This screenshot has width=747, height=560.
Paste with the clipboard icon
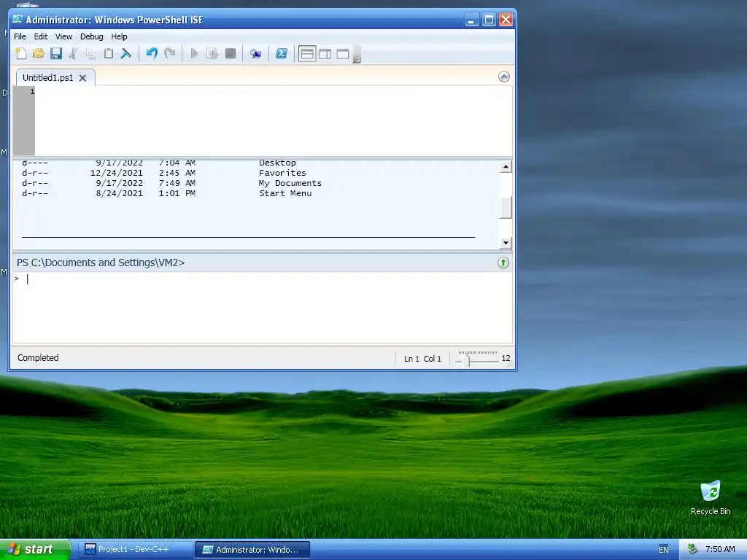(x=109, y=54)
